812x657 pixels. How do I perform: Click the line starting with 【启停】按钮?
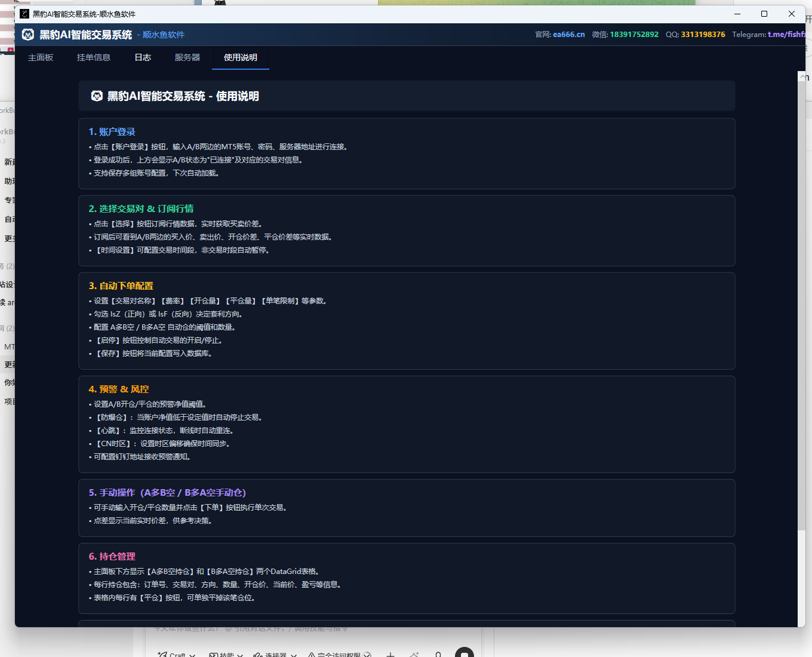tap(157, 340)
